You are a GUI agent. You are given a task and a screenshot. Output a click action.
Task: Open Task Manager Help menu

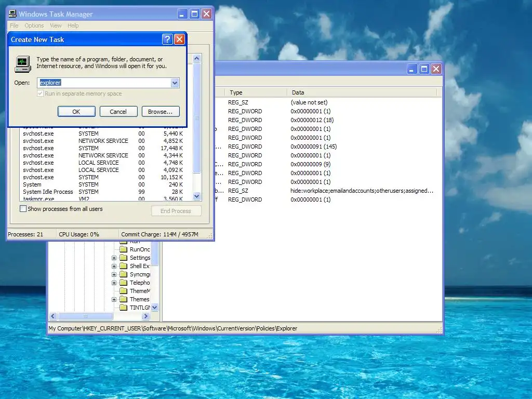[x=73, y=25]
